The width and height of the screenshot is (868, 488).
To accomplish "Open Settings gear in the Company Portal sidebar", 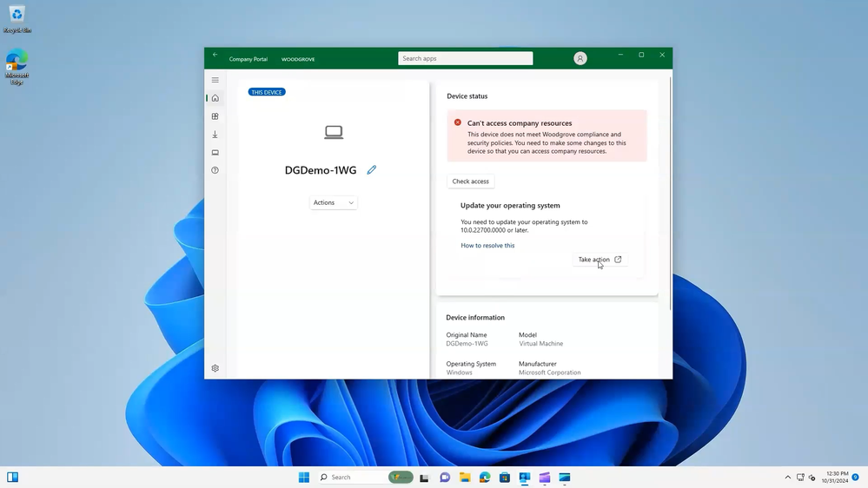I will coord(215,368).
